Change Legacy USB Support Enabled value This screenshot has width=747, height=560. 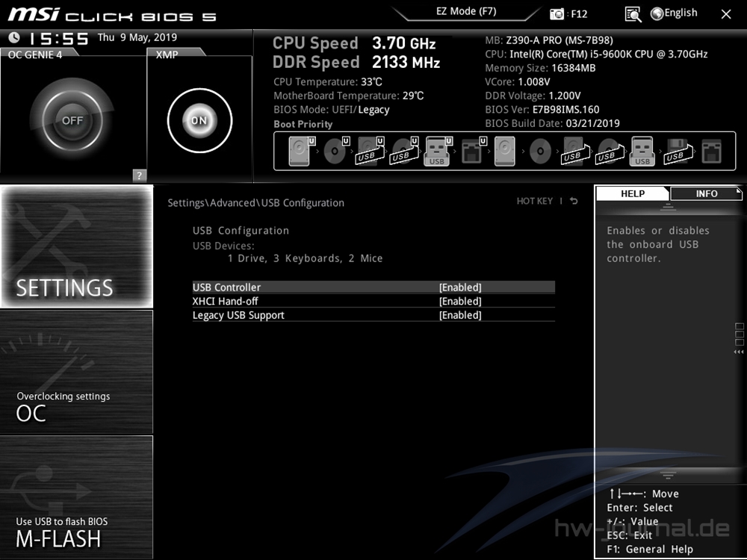click(x=460, y=315)
